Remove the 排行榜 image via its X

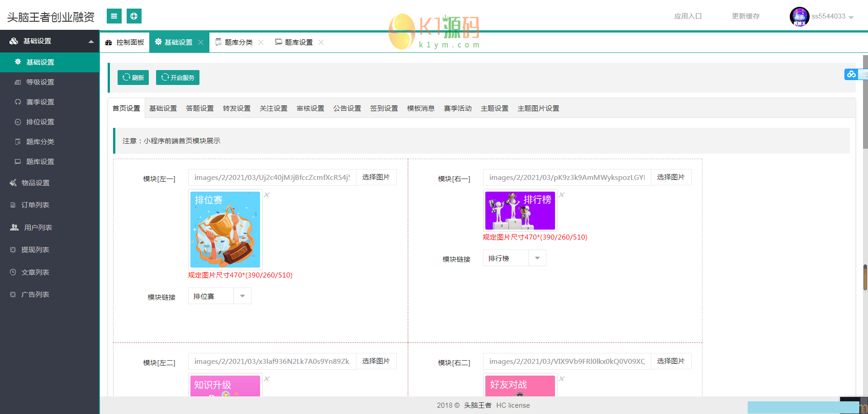click(x=561, y=194)
